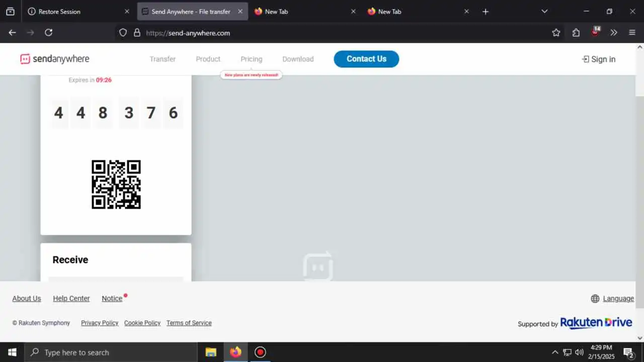
Task: Click the Receive heading
Action: (70, 260)
